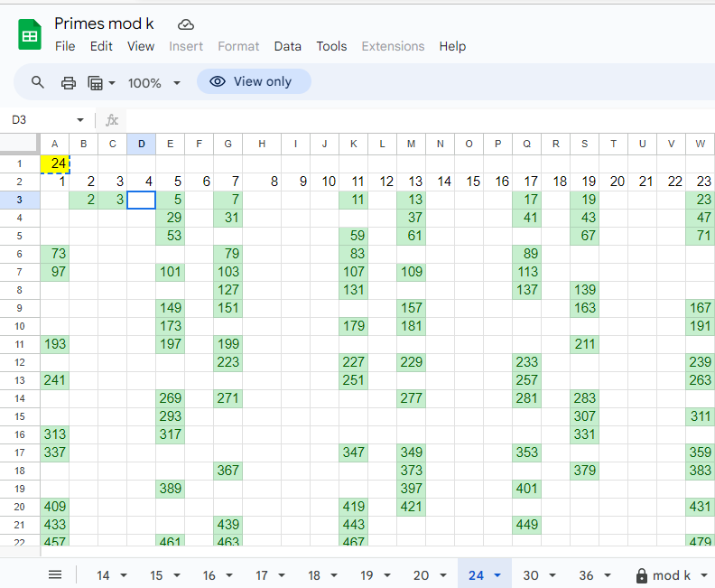715x588 pixels.
Task: Select the cell containing 193
Action: tap(55, 344)
